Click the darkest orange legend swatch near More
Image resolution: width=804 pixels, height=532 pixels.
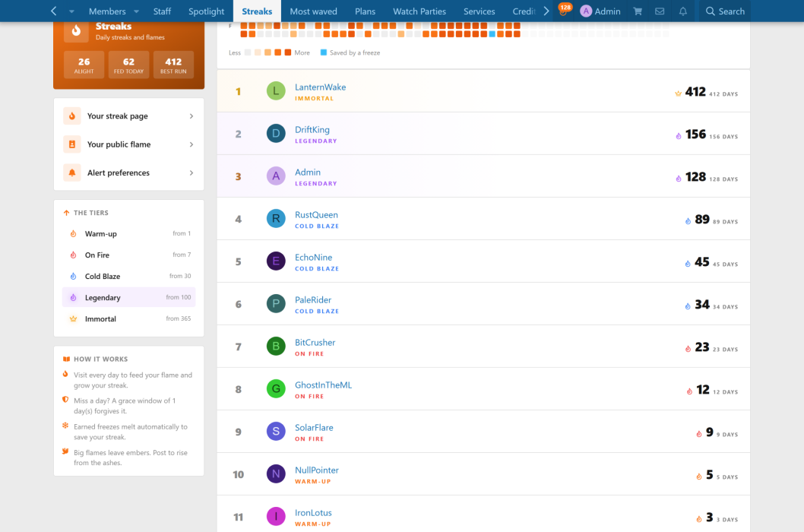tap(288, 52)
